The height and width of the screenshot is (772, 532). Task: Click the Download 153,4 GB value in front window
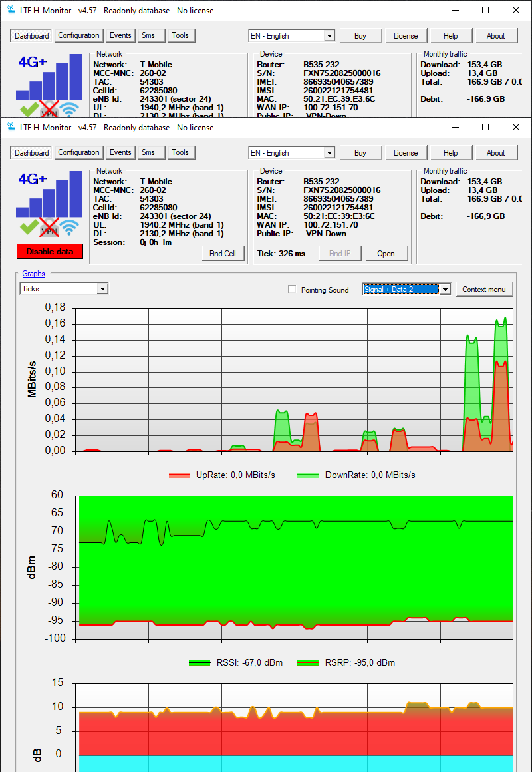click(x=483, y=181)
